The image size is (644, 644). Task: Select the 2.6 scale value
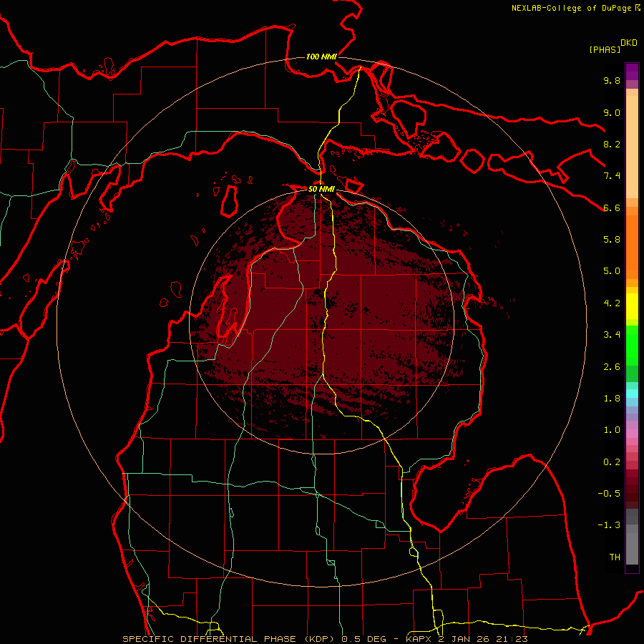[612, 367]
